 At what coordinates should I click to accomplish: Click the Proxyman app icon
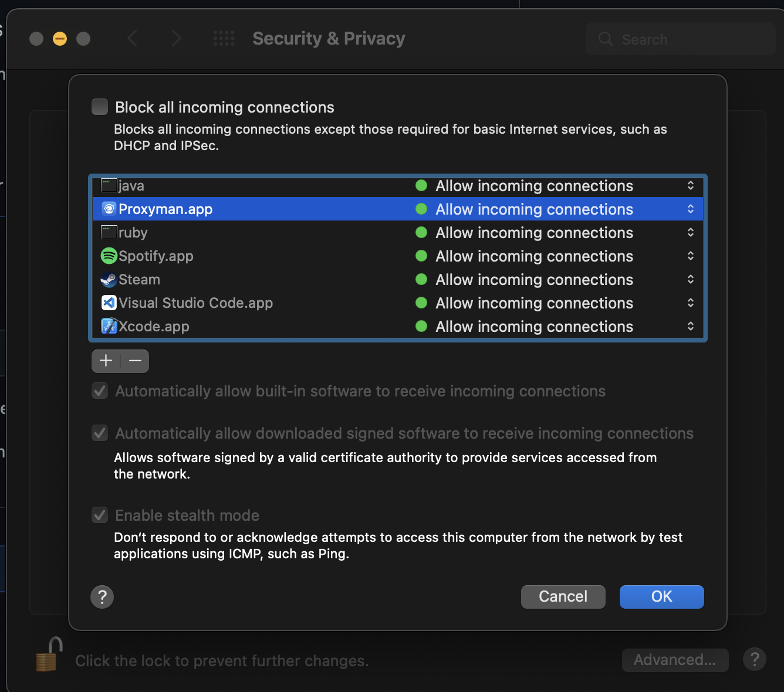(109, 209)
